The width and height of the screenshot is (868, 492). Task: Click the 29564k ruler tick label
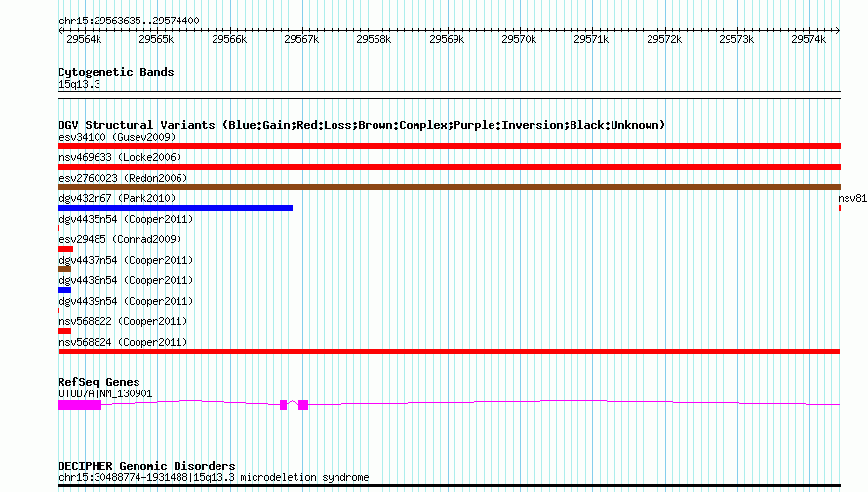pyautogui.click(x=84, y=39)
